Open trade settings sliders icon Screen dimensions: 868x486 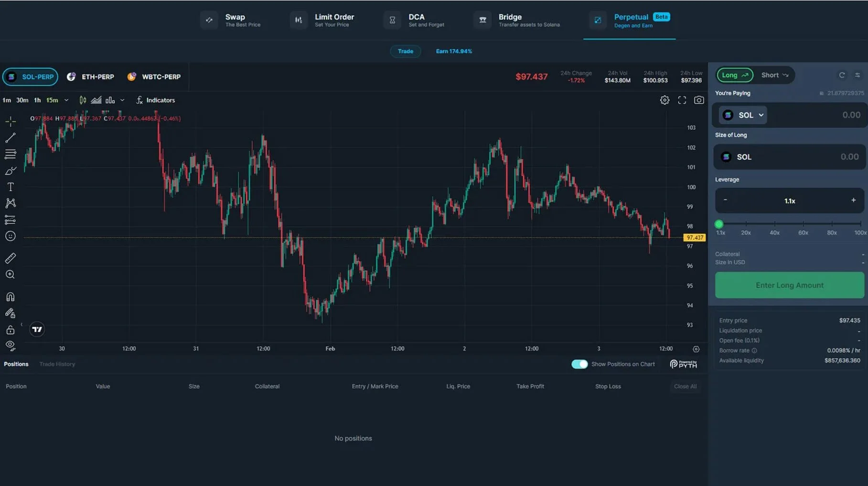point(857,75)
